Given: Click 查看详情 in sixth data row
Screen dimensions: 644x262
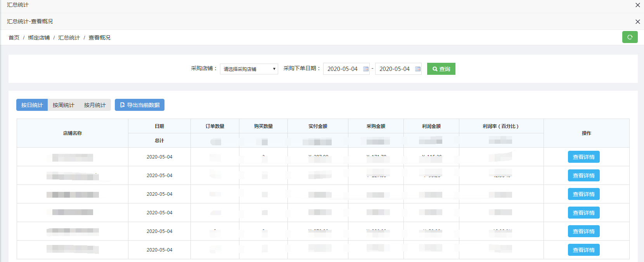Looking at the screenshot, I should [584, 250].
